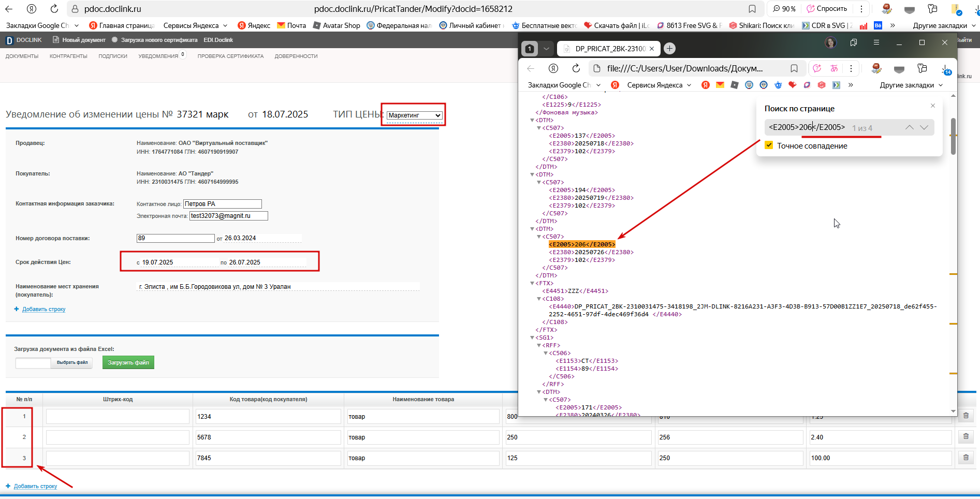The image size is (980, 499).
Task: Open ДОВЕРЕННОСТИ menu
Action: coord(296,56)
